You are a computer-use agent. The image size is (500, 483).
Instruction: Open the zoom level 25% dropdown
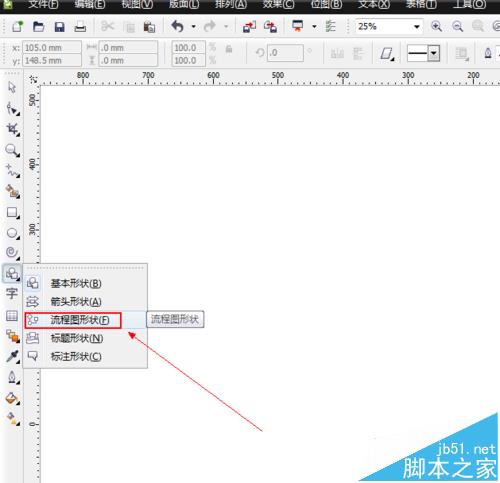coord(417,27)
